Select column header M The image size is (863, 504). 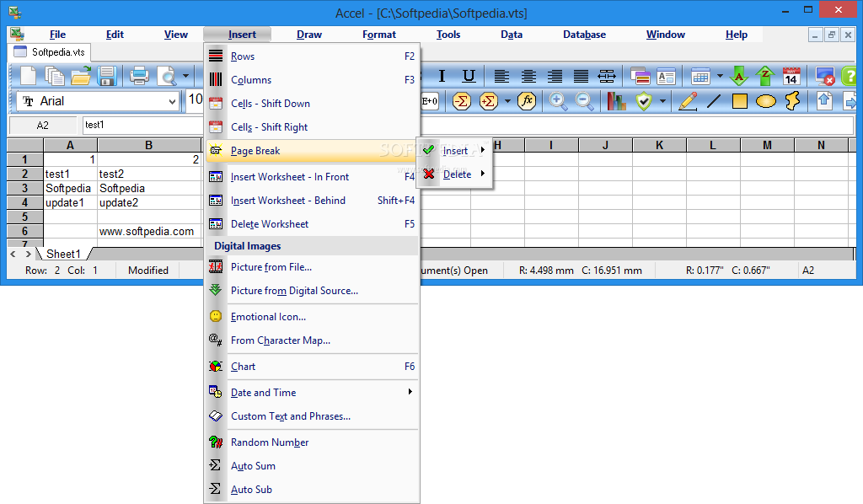[767, 145]
